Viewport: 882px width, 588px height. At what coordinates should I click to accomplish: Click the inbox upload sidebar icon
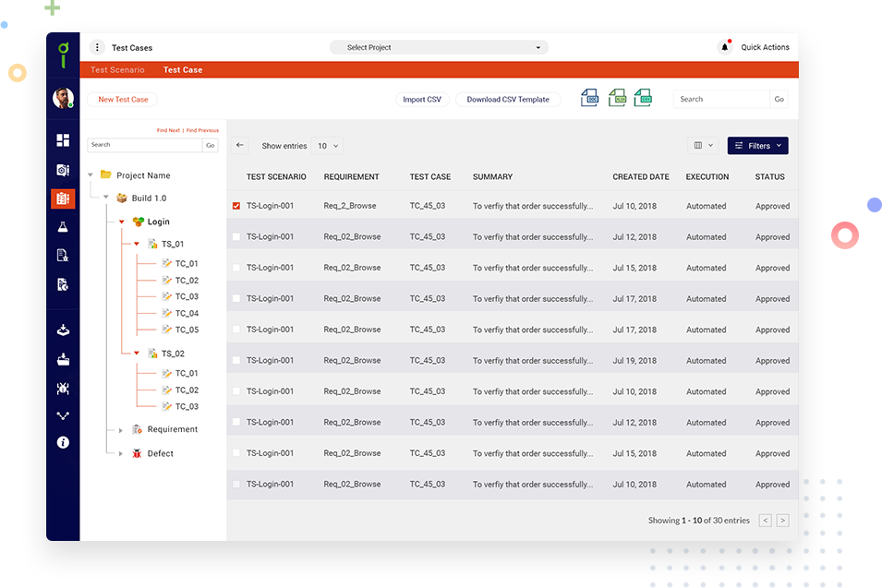(x=63, y=359)
